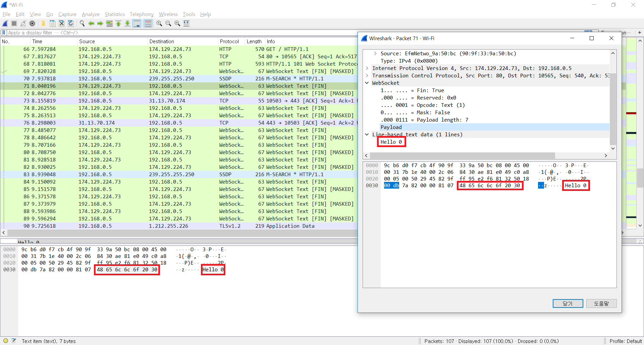The height and width of the screenshot is (345, 644).
Task: Click horizontal scrollbar in packet dialog tree
Action: pyautogui.click(x=462, y=155)
